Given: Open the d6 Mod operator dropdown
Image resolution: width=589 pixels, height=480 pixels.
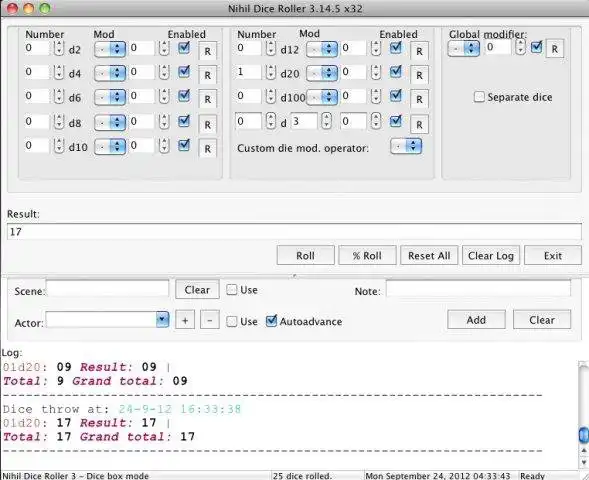Looking at the screenshot, I should point(110,97).
